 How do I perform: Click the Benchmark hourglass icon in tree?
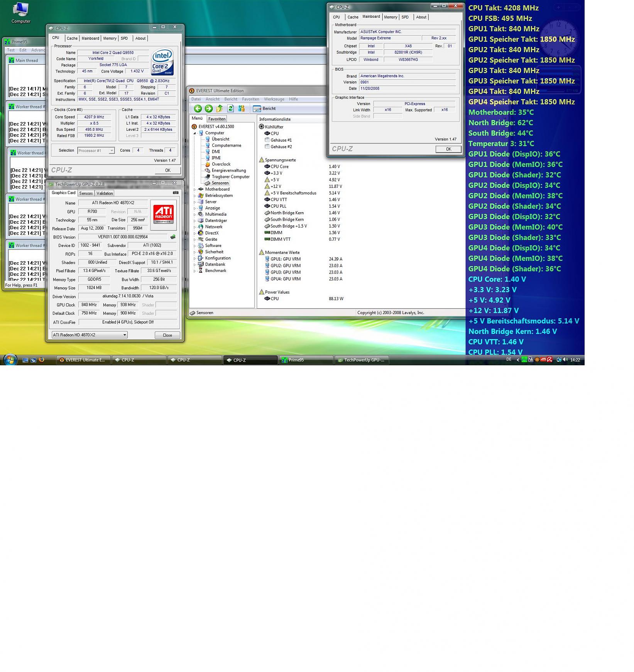(x=201, y=271)
